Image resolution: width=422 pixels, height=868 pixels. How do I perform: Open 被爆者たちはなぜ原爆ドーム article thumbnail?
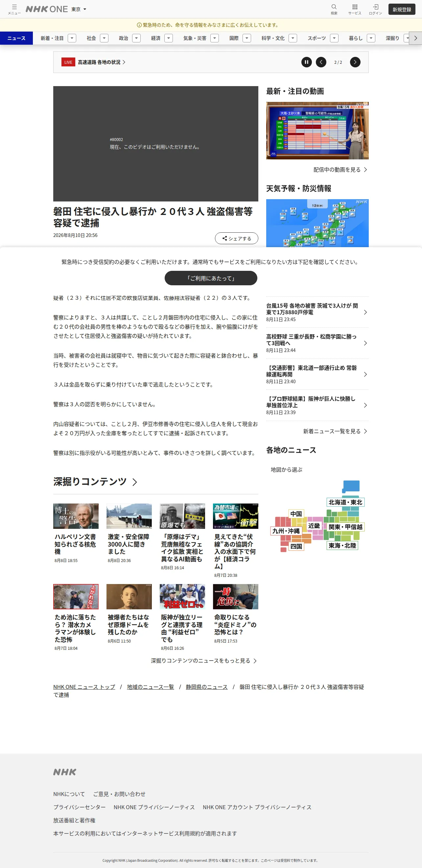pyautogui.click(x=129, y=597)
